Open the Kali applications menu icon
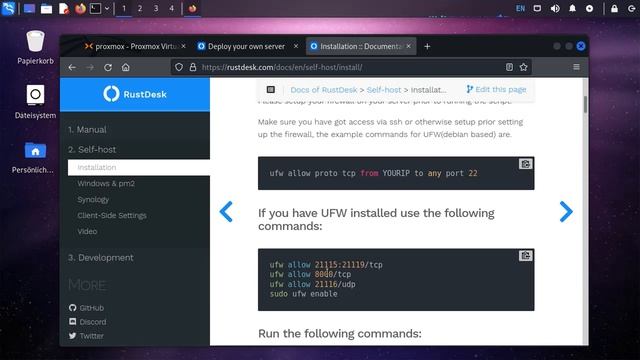 [8, 8]
